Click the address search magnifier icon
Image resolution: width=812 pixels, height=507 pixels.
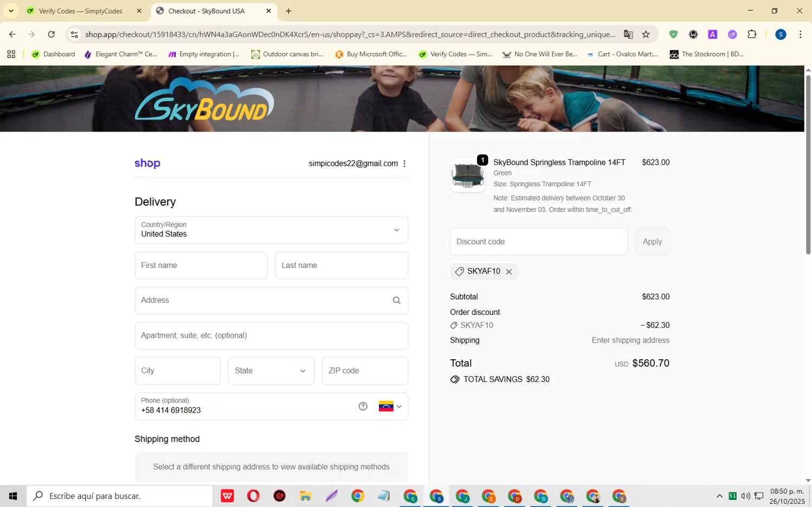(397, 300)
